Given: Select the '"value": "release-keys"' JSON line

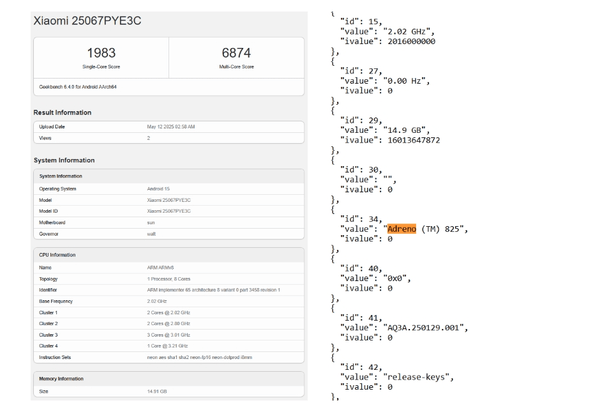Looking at the screenshot, I should pyautogui.click(x=397, y=377).
